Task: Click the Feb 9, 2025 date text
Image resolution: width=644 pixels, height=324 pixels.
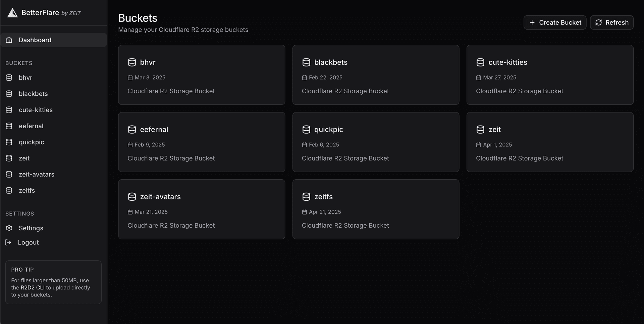Action: click(150, 145)
